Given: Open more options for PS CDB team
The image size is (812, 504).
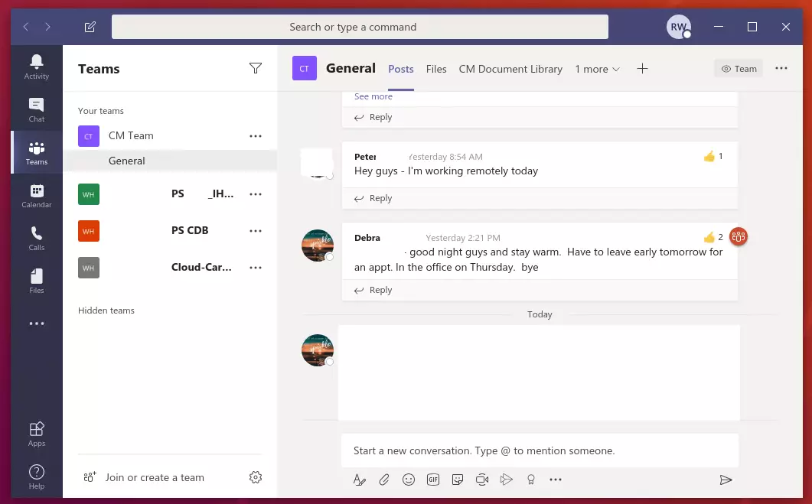Looking at the screenshot, I should [256, 231].
